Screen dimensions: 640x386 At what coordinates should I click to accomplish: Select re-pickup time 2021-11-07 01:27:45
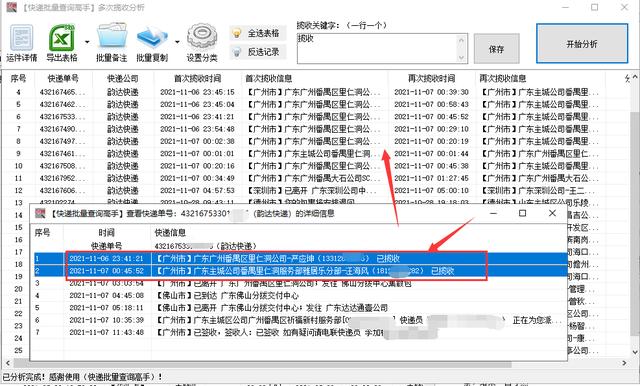431,178
